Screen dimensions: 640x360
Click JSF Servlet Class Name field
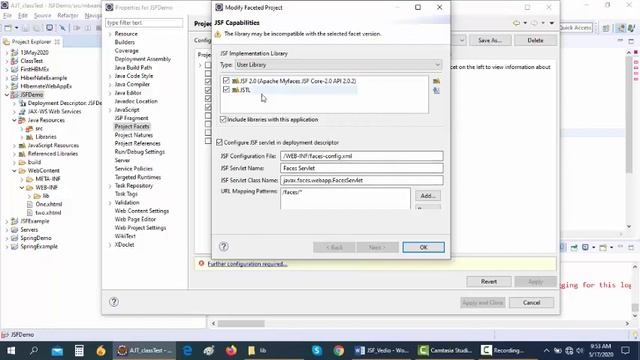(361, 180)
